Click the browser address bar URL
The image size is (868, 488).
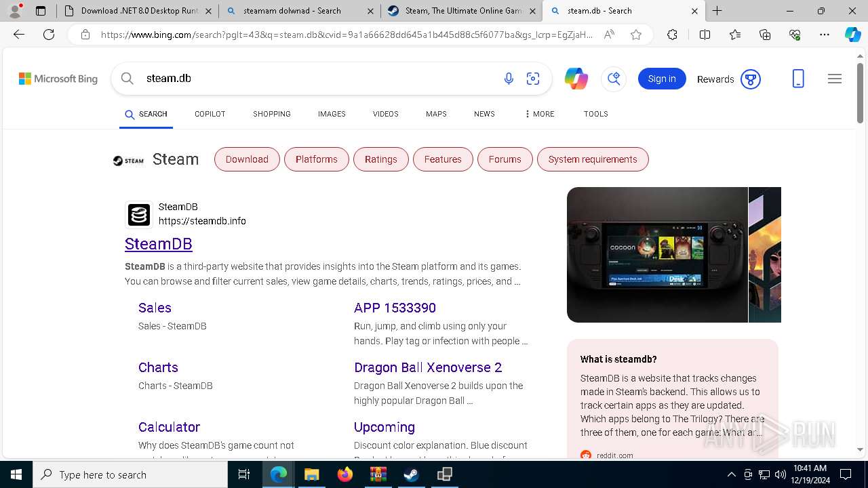(x=346, y=35)
